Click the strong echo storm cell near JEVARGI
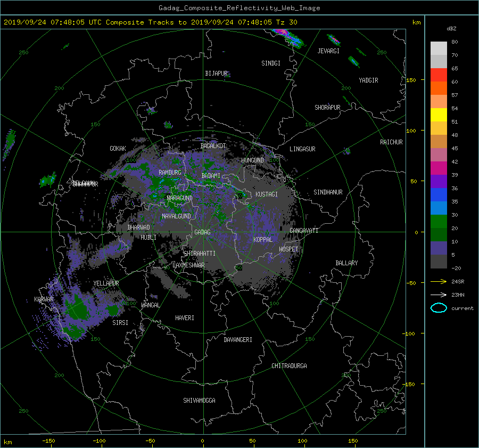479x448 pixels. click(x=334, y=40)
